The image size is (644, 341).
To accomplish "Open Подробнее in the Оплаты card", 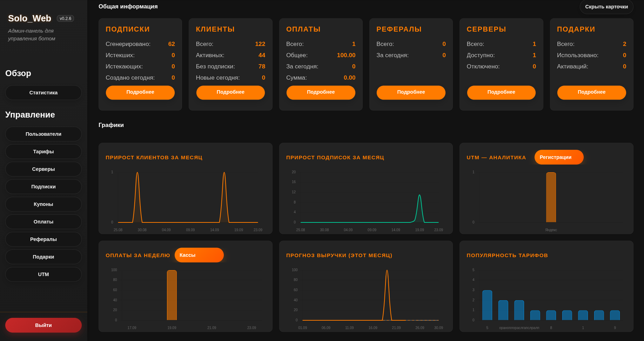I will [x=321, y=92].
